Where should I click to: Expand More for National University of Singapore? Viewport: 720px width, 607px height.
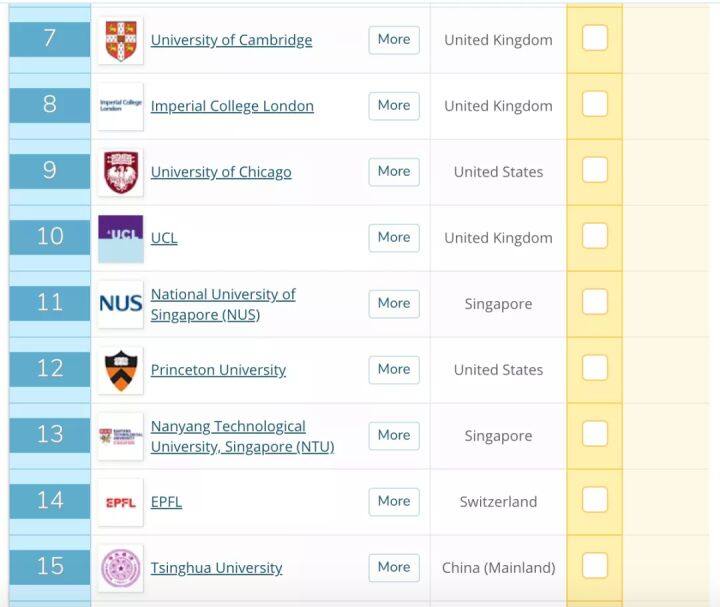[x=394, y=304]
